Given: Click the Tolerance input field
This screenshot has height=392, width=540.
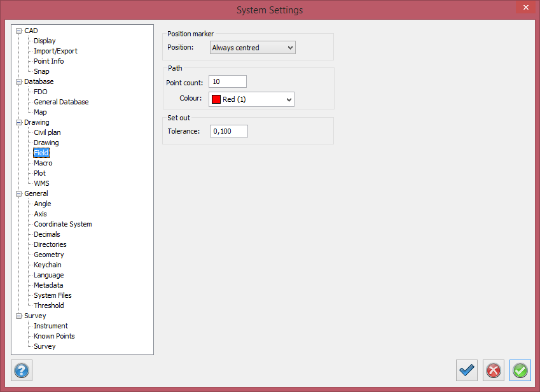Looking at the screenshot, I should [228, 131].
